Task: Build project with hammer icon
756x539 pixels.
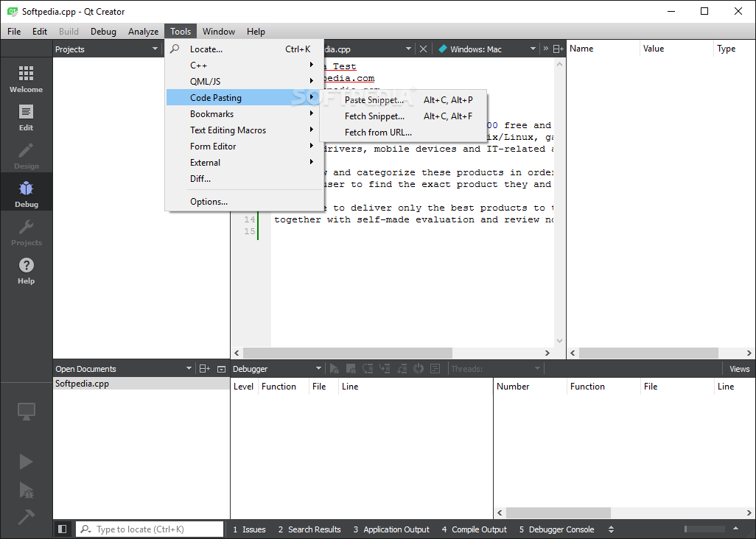Action: [26, 517]
